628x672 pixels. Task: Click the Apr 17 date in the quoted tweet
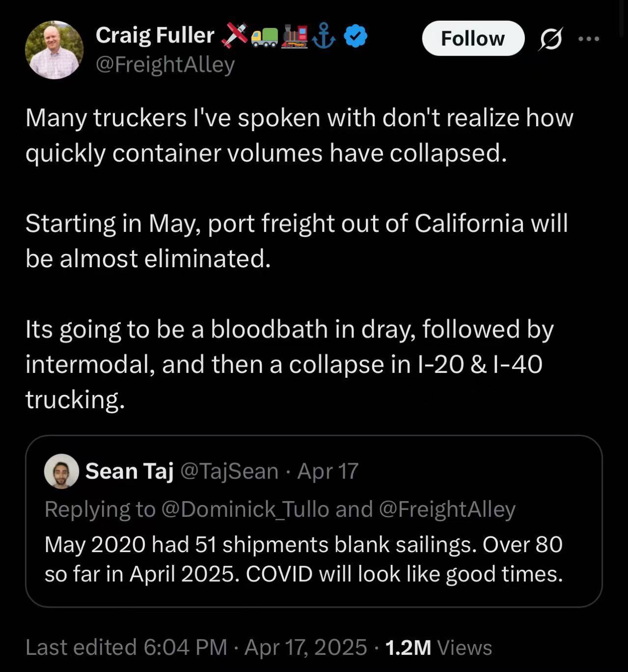[x=328, y=471]
